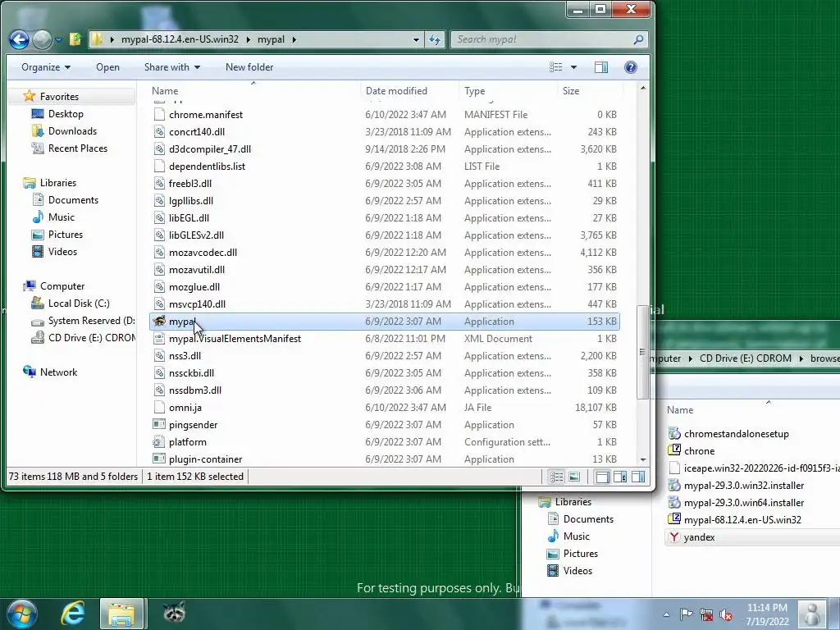Screen dimensions: 840x630
Task: Select chromestandalonesetup in background window
Action: (x=736, y=433)
